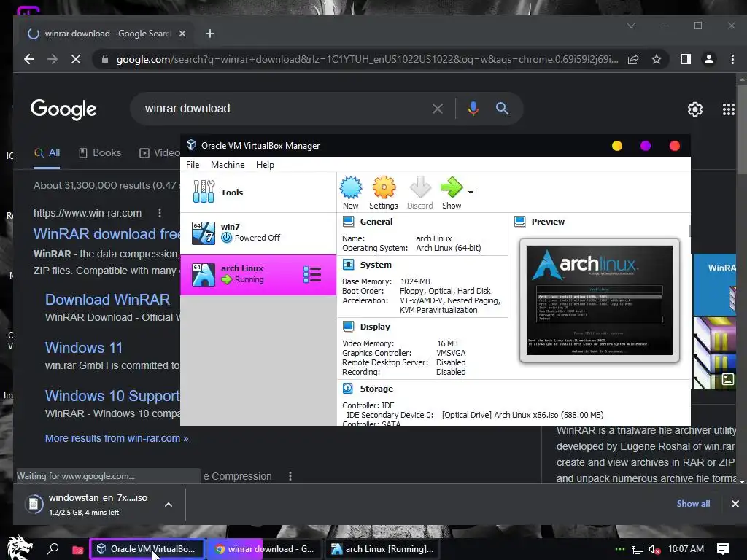Open Google apps grid

point(729,109)
